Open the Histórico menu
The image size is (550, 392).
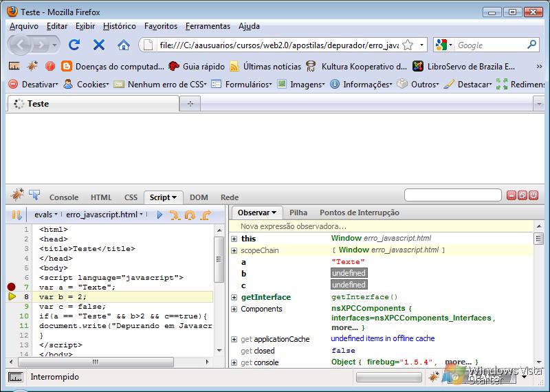119,26
